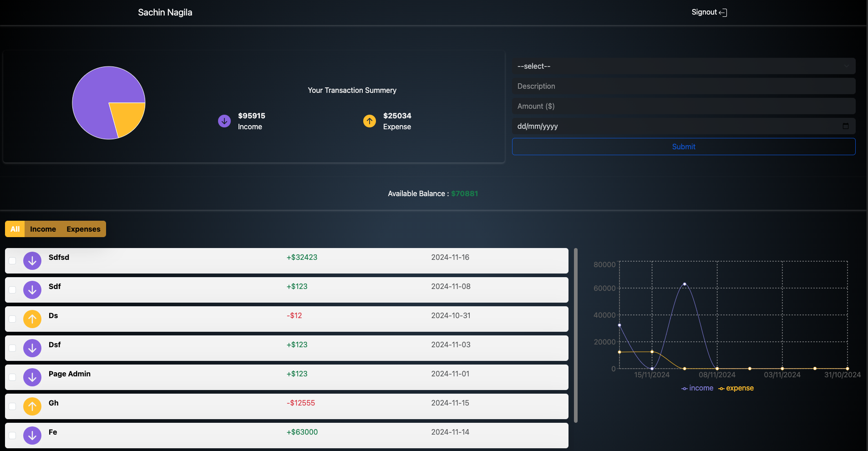
Task: Focus the Amount ($) input field
Action: click(x=683, y=106)
